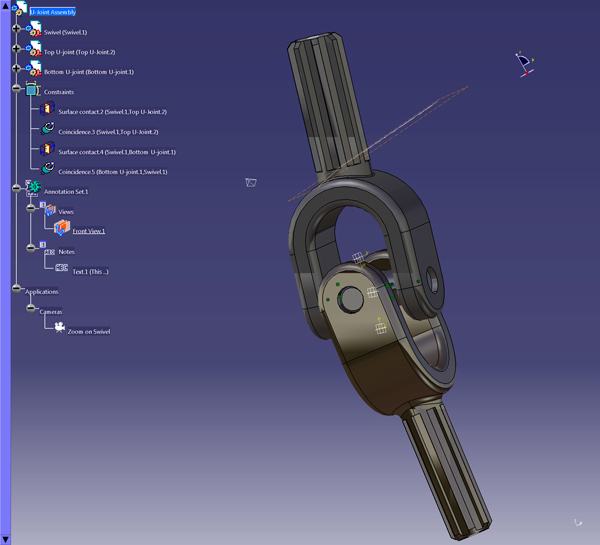Collapse the Applications node
Viewport: 600px width, 545px height.
[16, 289]
